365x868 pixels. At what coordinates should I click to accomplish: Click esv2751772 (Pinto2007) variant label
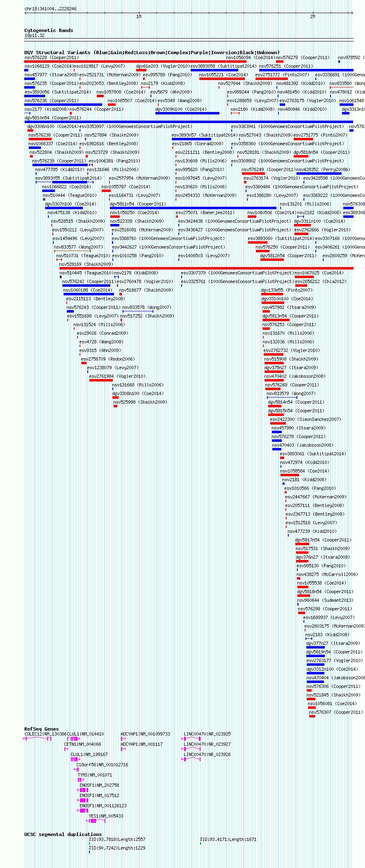[x=282, y=75]
